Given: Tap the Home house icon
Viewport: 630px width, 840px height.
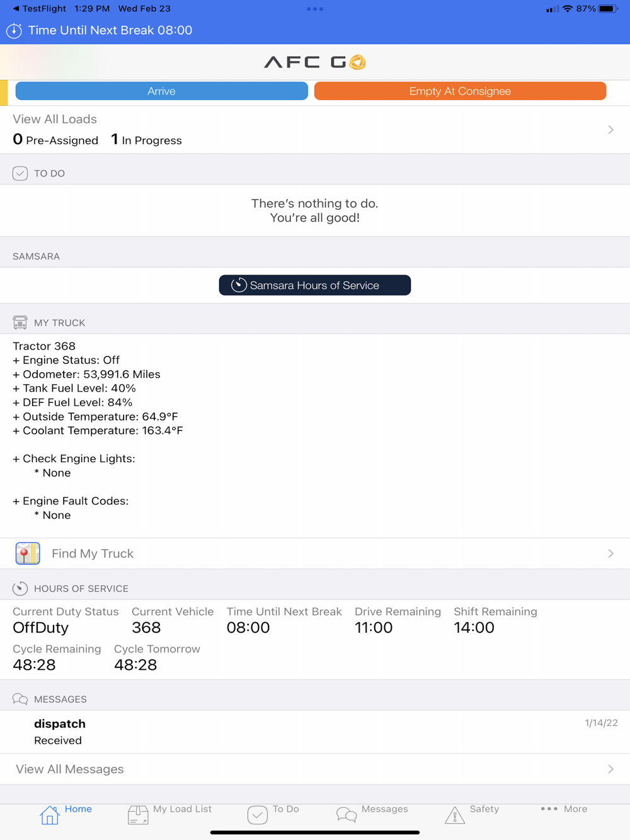Looking at the screenshot, I should (x=50, y=815).
